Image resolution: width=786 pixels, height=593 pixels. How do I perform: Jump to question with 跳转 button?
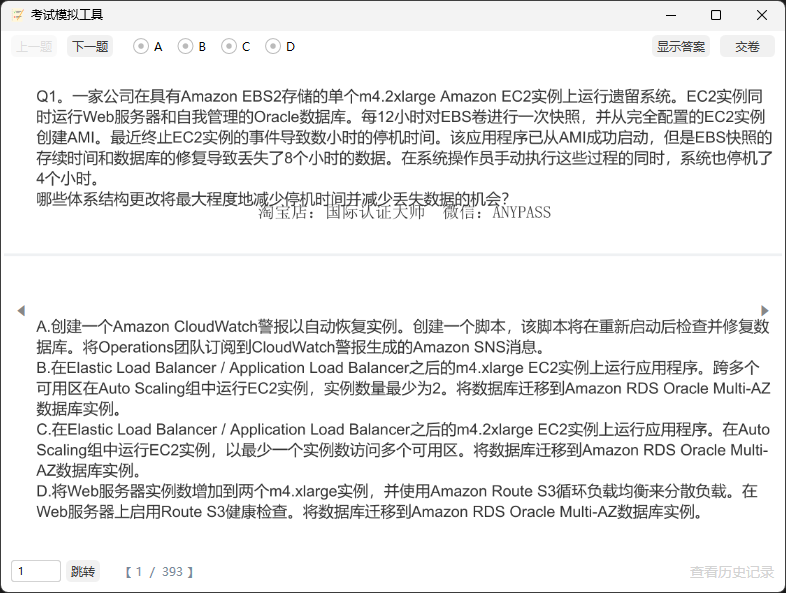(x=83, y=571)
